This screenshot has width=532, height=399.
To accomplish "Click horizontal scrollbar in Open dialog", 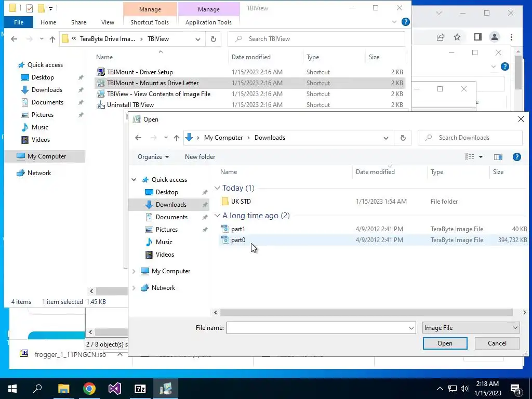I will (366, 312).
